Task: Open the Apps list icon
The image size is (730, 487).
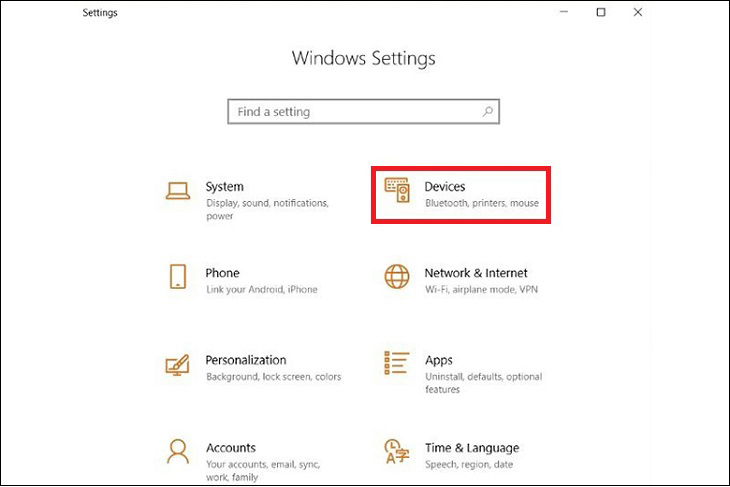Action: point(397,363)
